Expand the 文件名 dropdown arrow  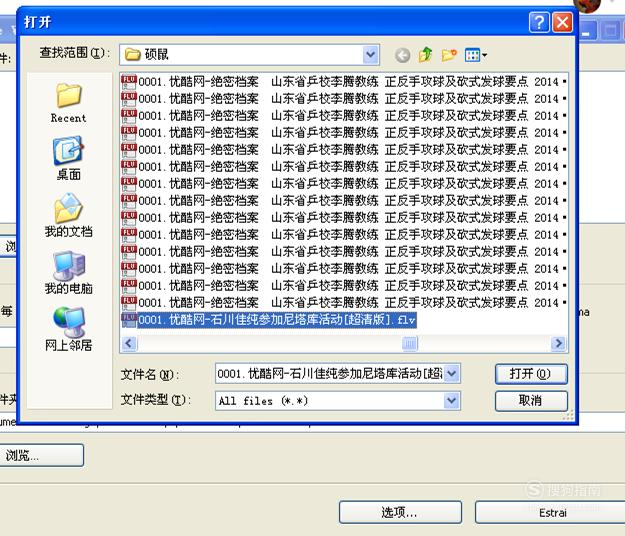click(x=452, y=374)
